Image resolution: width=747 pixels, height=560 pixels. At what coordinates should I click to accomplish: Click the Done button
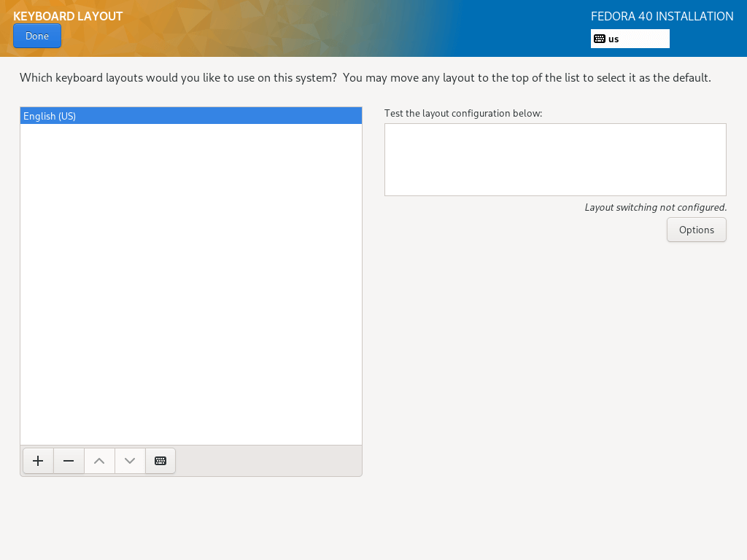point(37,36)
